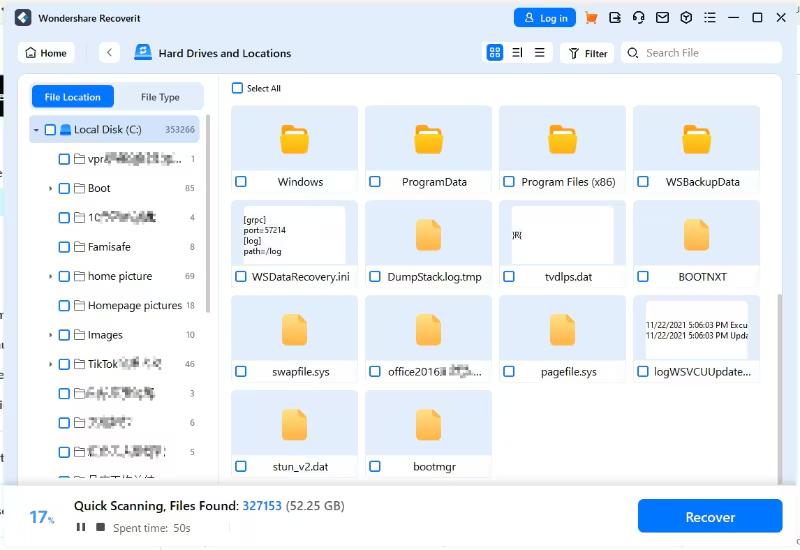Image resolution: width=800 pixels, height=550 pixels.
Task: Expand the Boot folder in tree
Action: pos(50,188)
